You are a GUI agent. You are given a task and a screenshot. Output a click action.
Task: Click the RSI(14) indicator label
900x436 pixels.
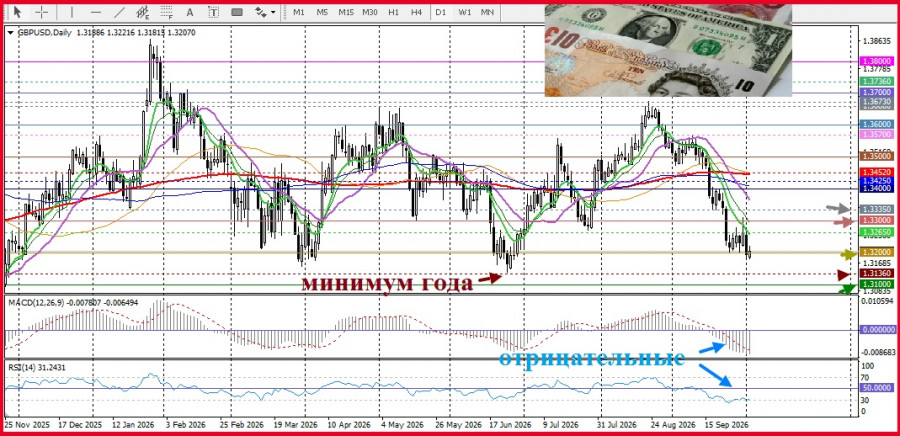click(21, 367)
